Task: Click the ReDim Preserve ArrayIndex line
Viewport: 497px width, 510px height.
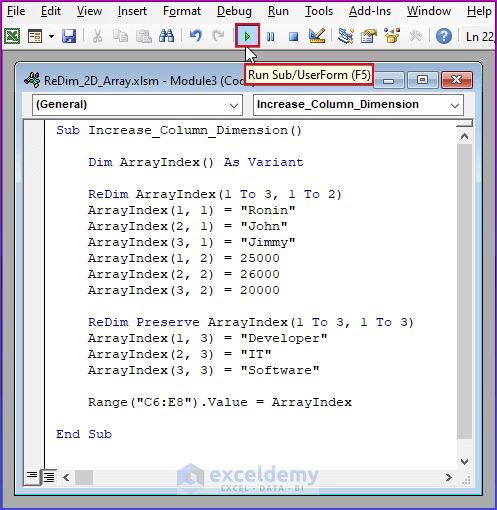Action: (x=251, y=322)
